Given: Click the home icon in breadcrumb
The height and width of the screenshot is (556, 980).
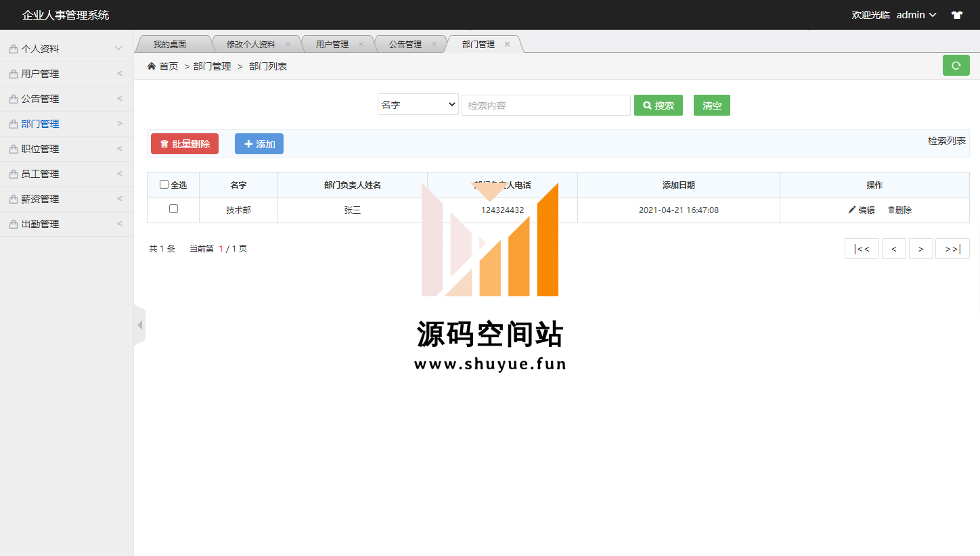Looking at the screenshot, I should point(152,66).
